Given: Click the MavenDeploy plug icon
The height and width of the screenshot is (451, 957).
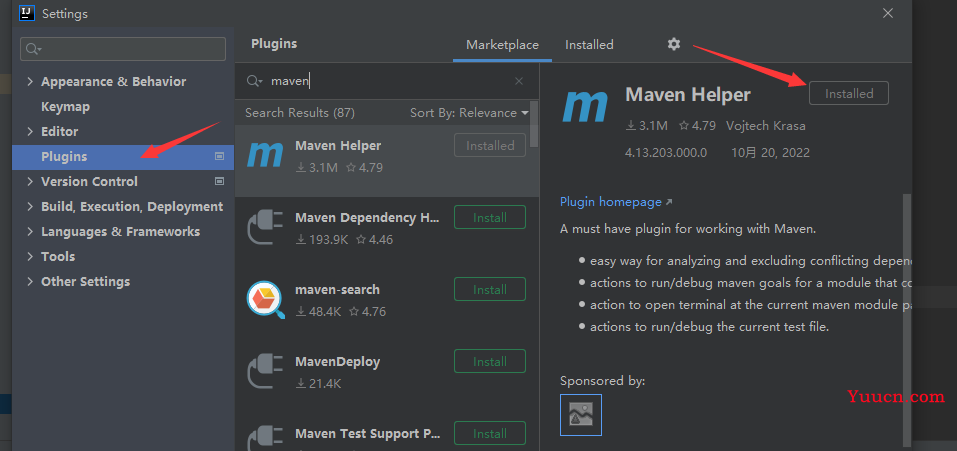Looking at the screenshot, I should (x=265, y=372).
